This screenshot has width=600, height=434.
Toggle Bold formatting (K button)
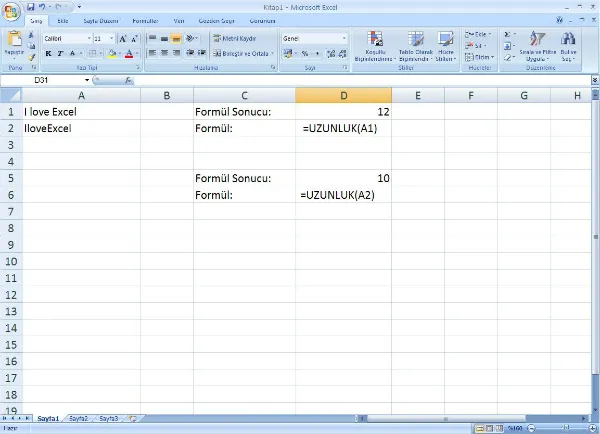pos(48,53)
